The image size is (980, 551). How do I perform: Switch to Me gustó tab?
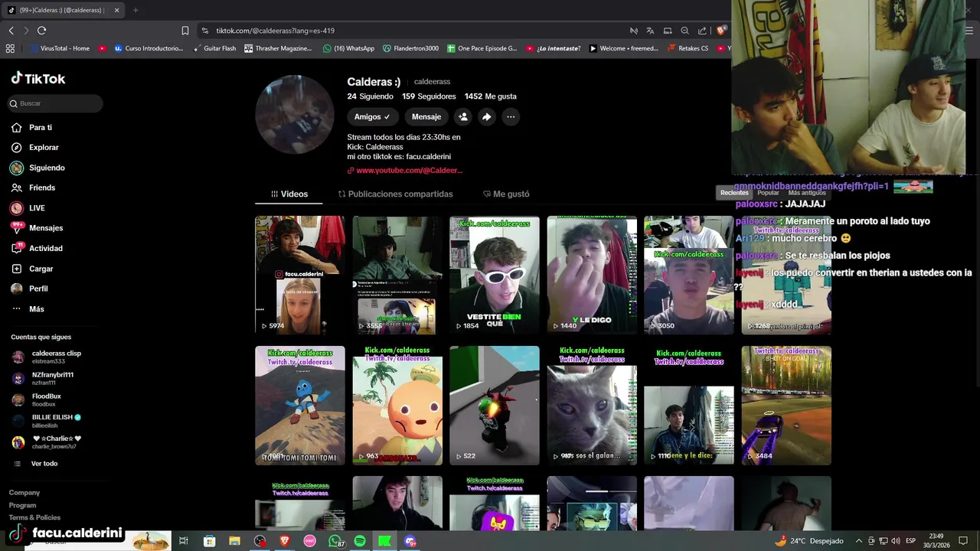coord(506,194)
